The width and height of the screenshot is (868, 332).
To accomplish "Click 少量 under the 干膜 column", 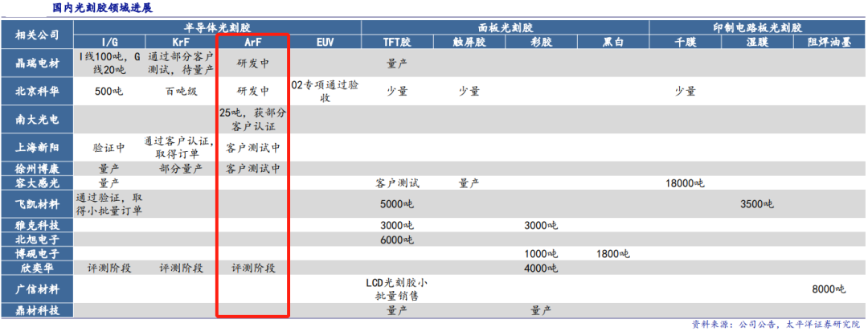I will [x=685, y=92].
